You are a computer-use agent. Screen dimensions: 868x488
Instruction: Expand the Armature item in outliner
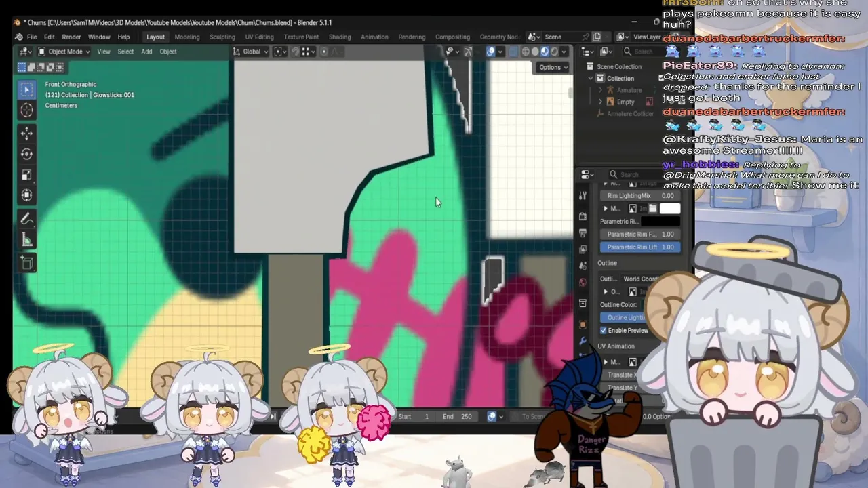[600, 90]
